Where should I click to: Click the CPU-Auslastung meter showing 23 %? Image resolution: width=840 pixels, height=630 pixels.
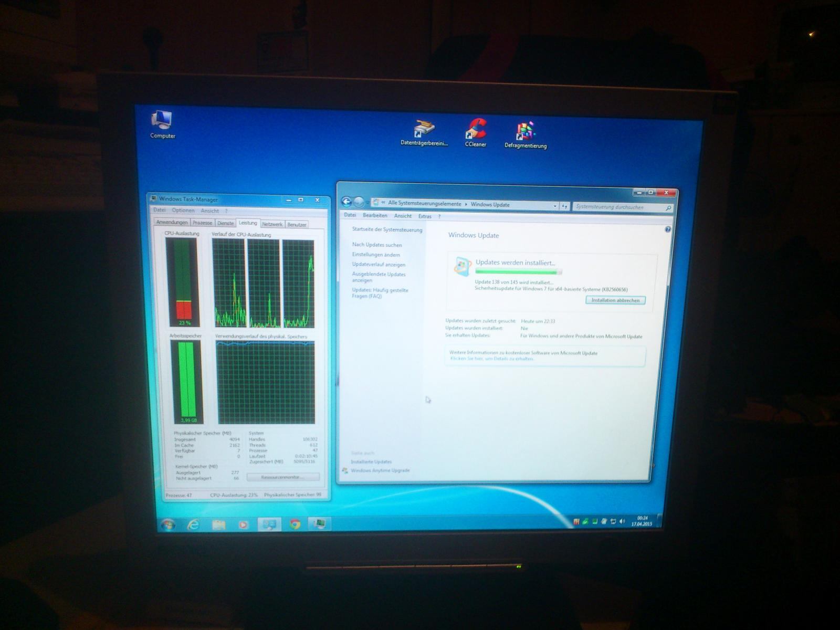tap(182, 282)
